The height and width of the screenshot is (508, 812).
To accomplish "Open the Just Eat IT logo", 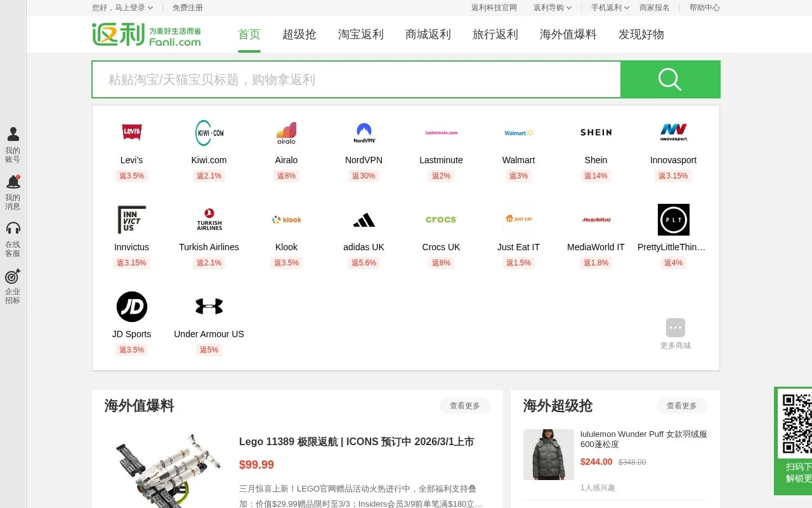I will [x=518, y=220].
